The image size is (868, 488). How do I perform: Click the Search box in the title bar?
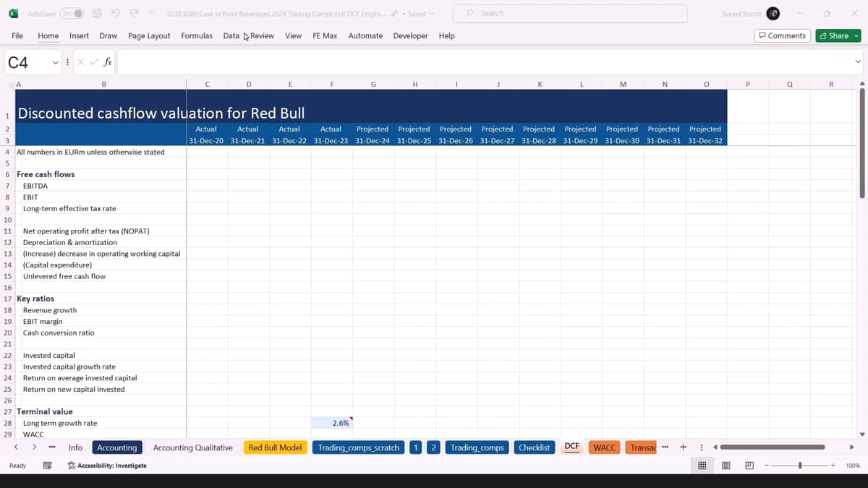[570, 13]
